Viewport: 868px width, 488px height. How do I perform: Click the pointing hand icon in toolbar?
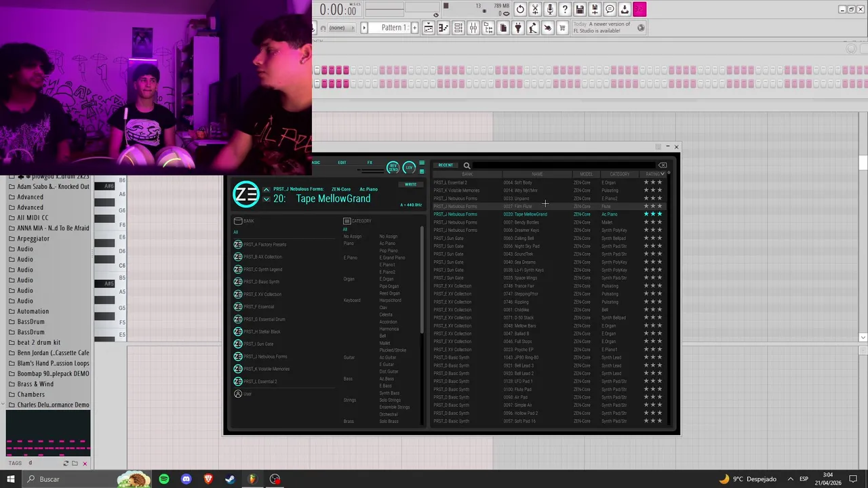pyautogui.click(x=548, y=28)
